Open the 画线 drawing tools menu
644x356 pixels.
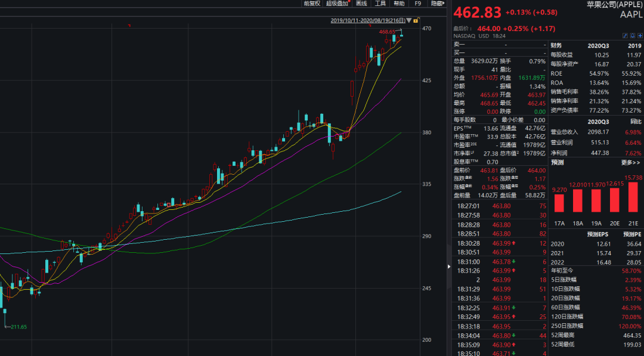click(x=361, y=4)
